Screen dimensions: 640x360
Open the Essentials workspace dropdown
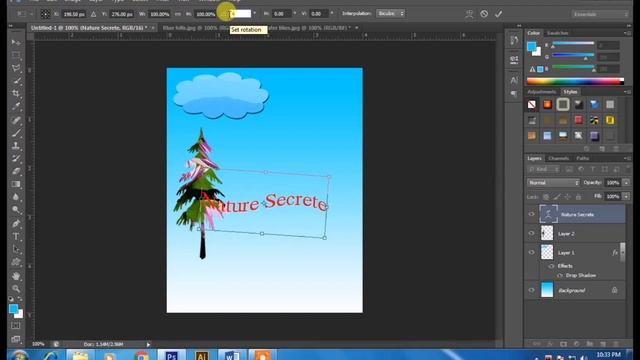[x=600, y=14]
